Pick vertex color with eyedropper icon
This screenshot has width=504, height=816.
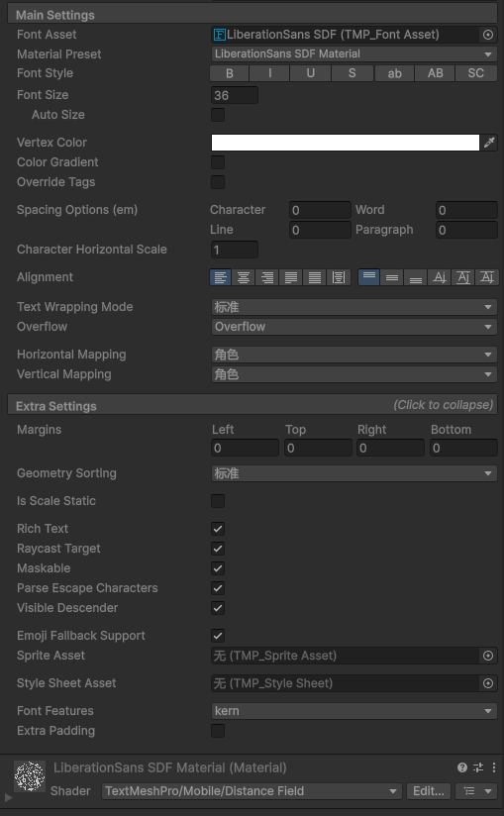(489, 143)
